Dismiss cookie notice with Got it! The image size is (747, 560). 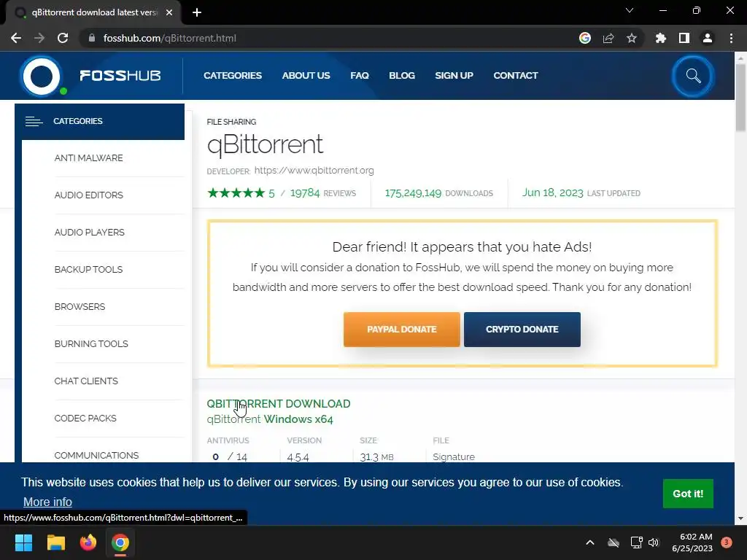[x=688, y=494]
